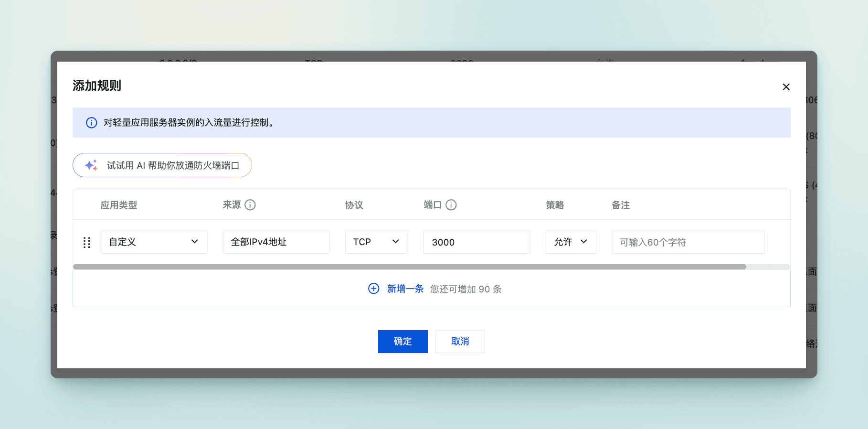Viewport: 868px width, 429px height.
Task: Close the 添加规则 dialog with the X
Action: pyautogui.click(x=786, y=87)
